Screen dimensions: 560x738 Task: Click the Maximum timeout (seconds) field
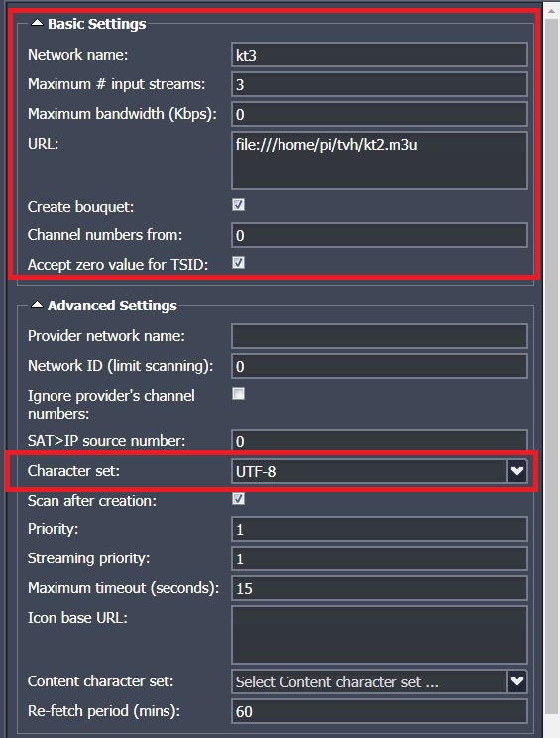click(379, 588)
